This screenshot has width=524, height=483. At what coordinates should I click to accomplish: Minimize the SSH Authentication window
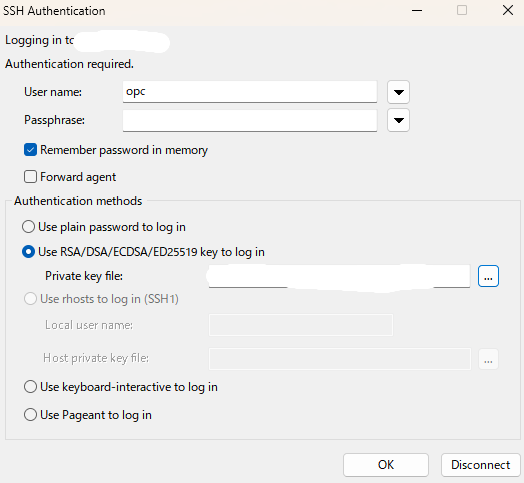pos(417,10)
